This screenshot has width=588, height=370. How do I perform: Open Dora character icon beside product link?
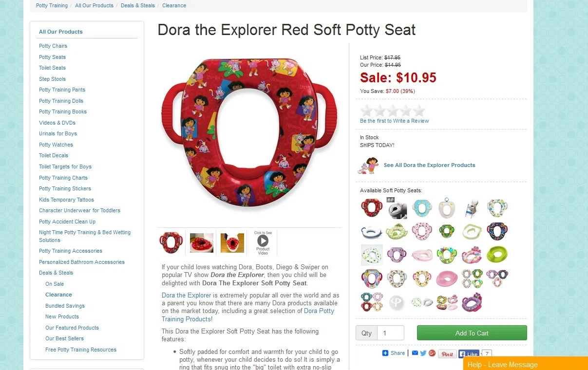tap(369, 166)
